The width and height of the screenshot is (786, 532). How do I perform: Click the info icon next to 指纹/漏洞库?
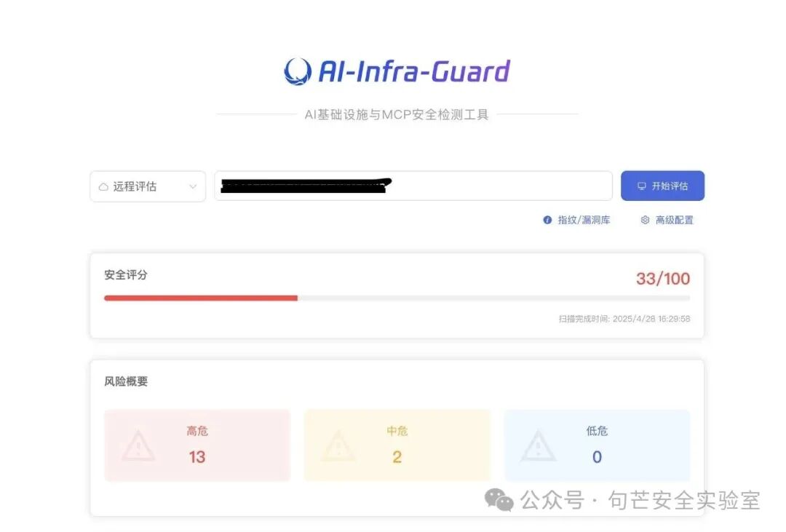(547, 220)
